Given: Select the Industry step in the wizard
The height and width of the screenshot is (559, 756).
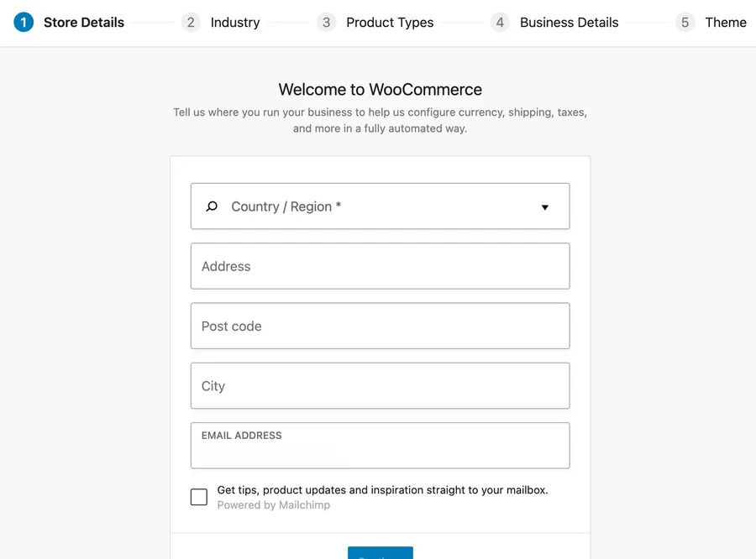Looking at the screenshot, I should (235, 23).
